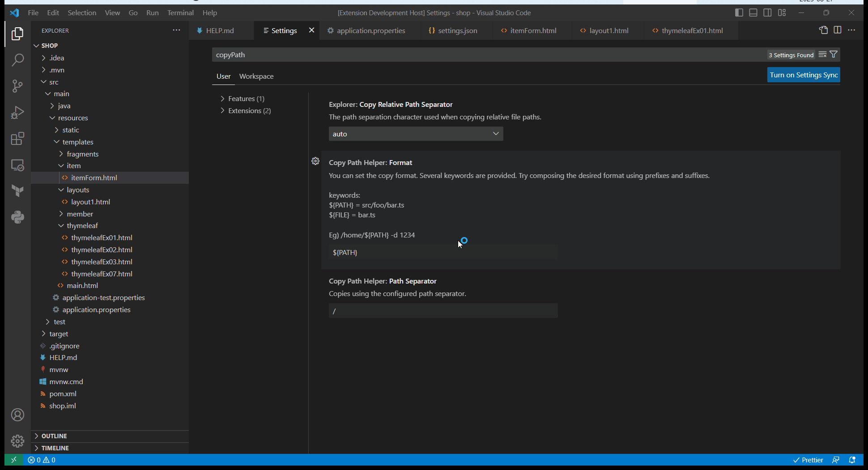Toggle secondary side bar layout icon
Screen dimensions: 868x470
coord(768,13)
